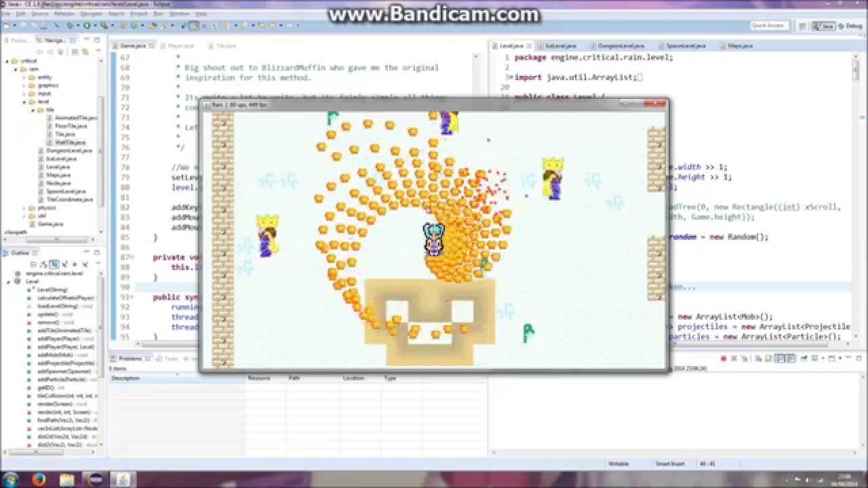Select FloorTile.java in navigator

(x=66, y=126)
